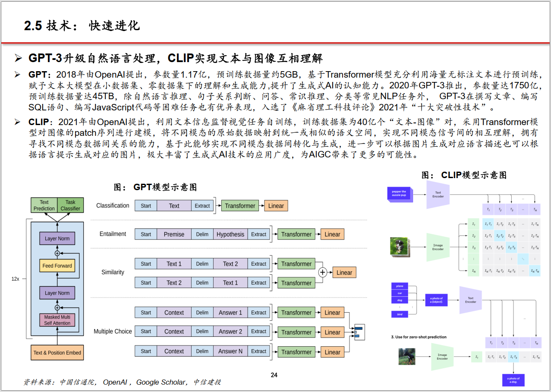
Task: Click the 'a photo of a dog.' result box
Action: 513,380
